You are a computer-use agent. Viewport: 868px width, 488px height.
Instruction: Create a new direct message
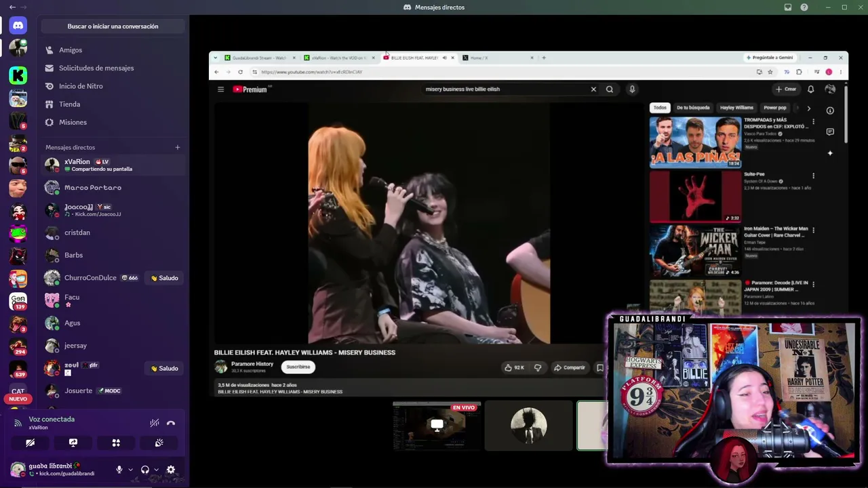tap(178, 147)
